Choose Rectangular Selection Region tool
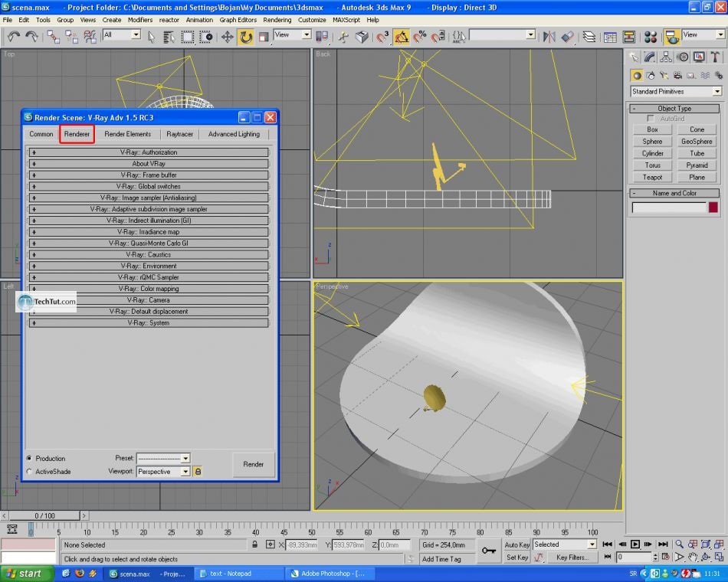Image resolution: width=728 pixels, height=582 pixels. point(187,37)
